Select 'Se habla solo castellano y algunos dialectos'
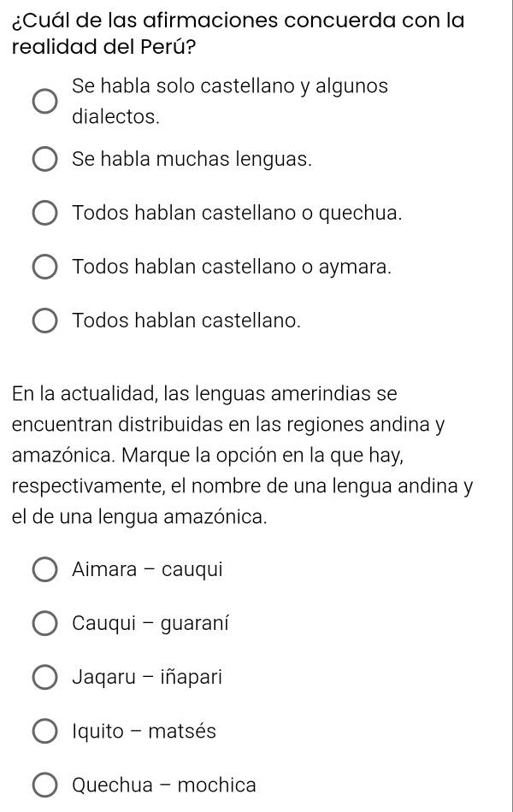 [45, 101]
